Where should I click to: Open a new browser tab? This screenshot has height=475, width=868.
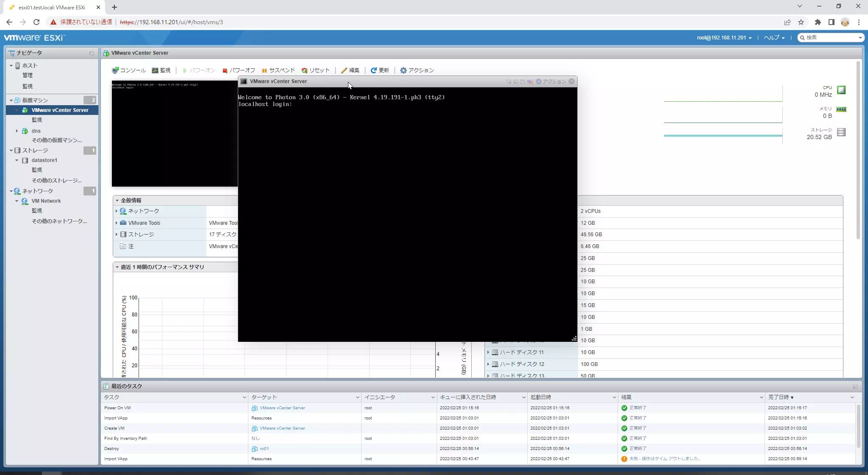114,7
